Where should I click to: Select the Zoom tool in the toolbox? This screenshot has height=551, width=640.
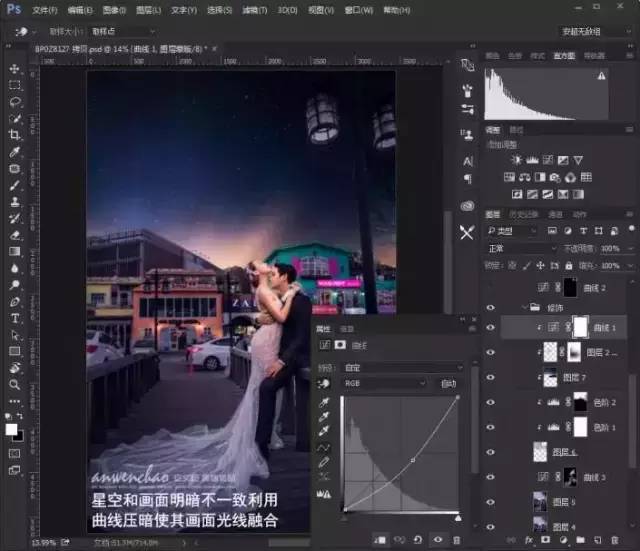[15, 384]
